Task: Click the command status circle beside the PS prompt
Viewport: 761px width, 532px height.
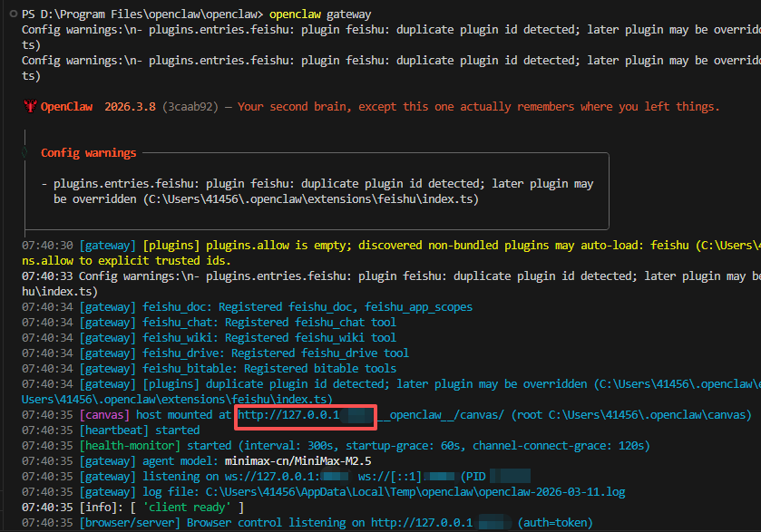Action: [14, 15]
